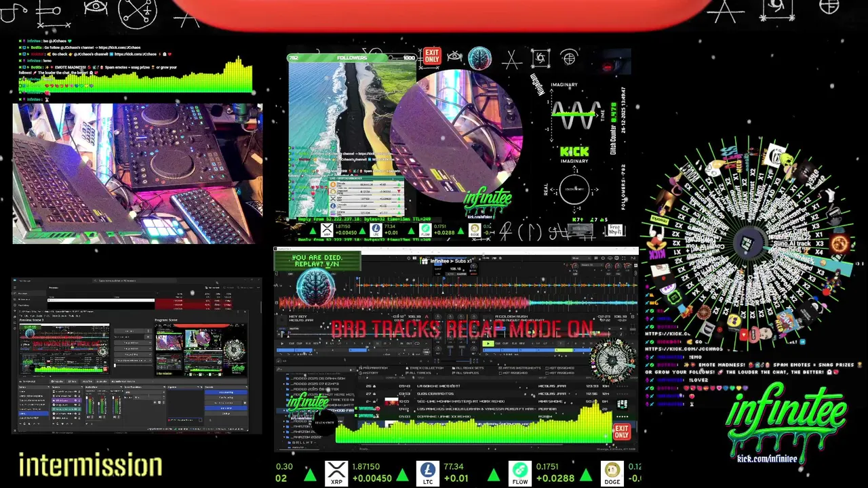The height and width of the screenshot is (488, 868).
Task: Click the circular webcam feed in the center panel
Action: pyautogui.click(x=456, y=136)
